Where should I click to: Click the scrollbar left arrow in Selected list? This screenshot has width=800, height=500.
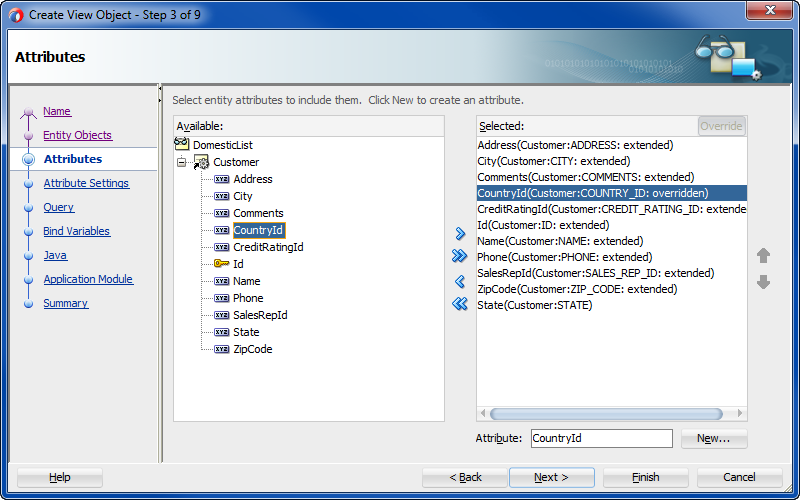[x=483, y=414]
